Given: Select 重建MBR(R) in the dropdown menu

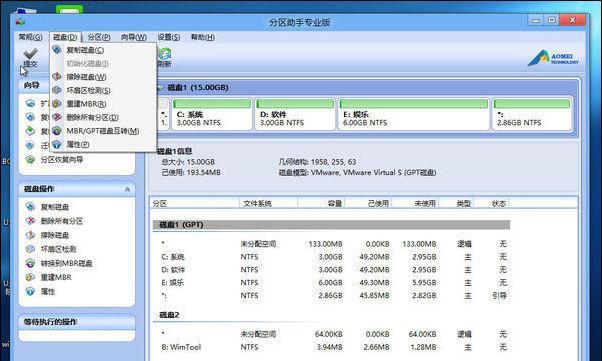Looking at the screenshot, I should (86, 104).
